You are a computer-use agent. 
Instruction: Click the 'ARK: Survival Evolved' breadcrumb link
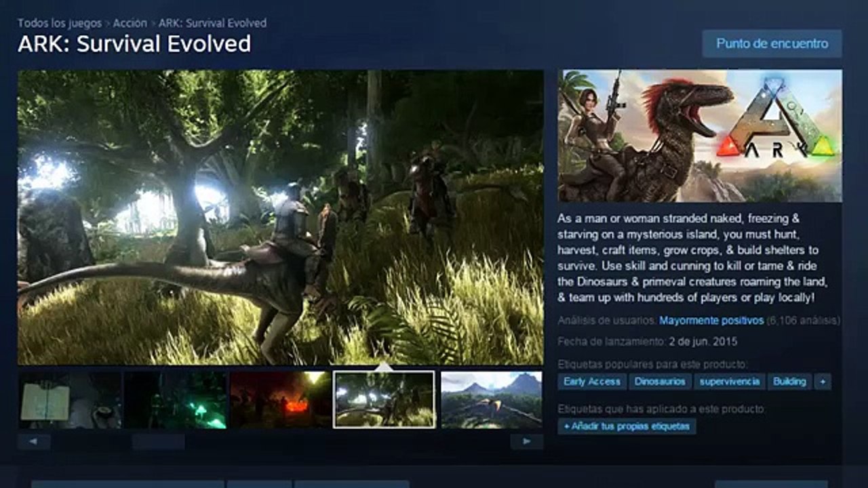(212, 23)
